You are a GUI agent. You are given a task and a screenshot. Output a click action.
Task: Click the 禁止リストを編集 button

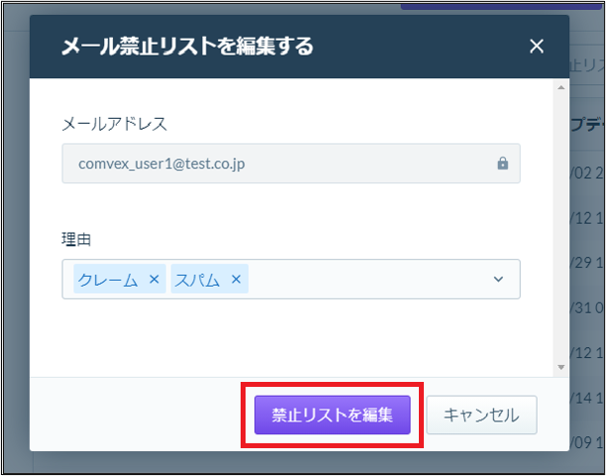[x=332, y=415]
